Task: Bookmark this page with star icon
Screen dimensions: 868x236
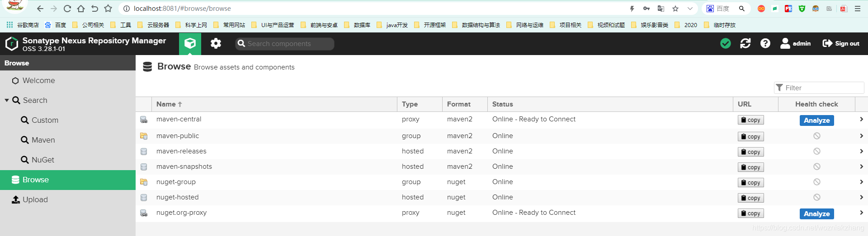Action: click(675, 9)
